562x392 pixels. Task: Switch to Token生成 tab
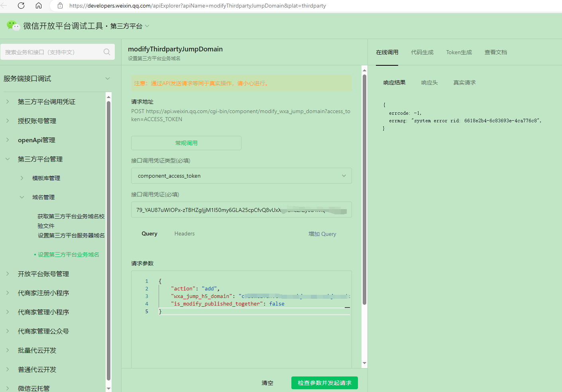(x=459, y=52)
